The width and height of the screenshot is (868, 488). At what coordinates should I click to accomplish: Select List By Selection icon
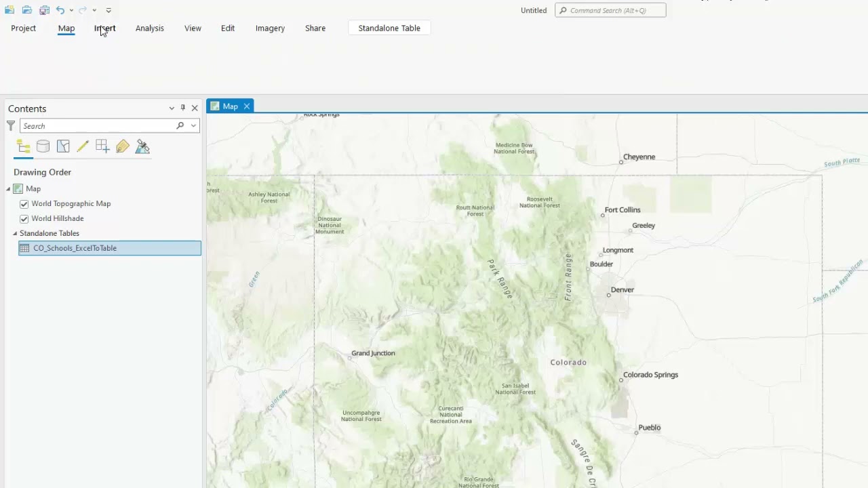[x=63, y=146]
